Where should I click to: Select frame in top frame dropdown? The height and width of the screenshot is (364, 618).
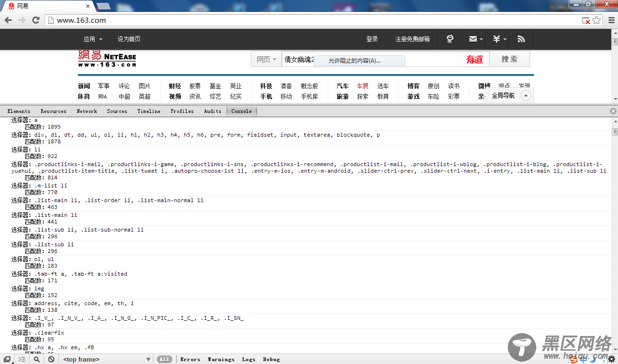click(x=107, y=359)
